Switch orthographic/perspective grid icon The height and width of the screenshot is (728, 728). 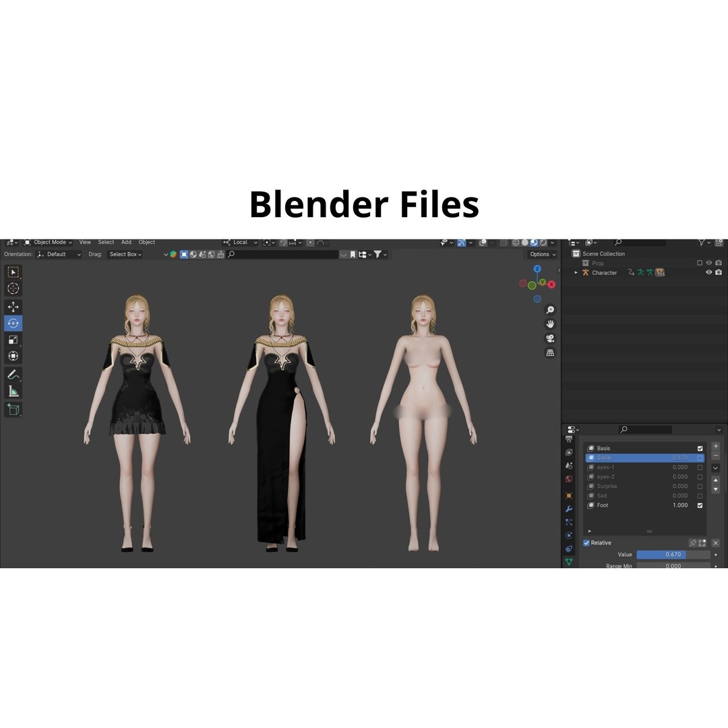(550, 353)
